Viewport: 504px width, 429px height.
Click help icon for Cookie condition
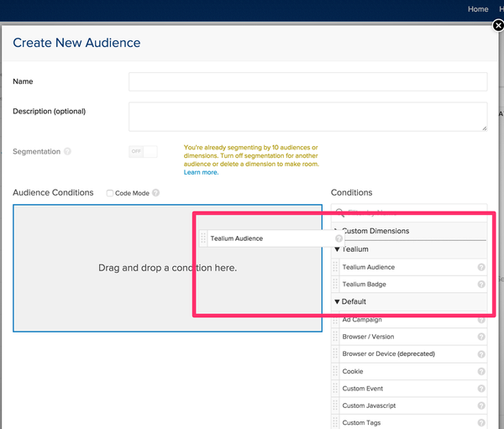[481, 371]
